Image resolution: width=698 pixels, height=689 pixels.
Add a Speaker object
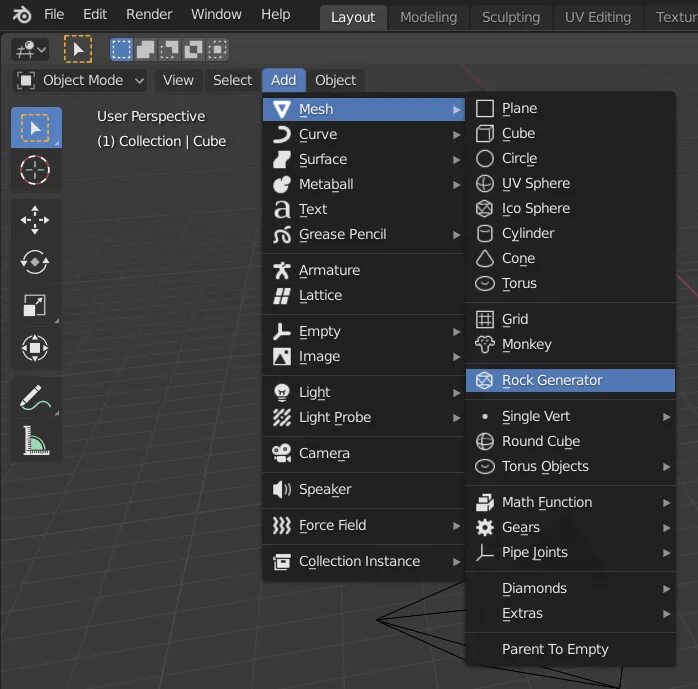point(364,490)
